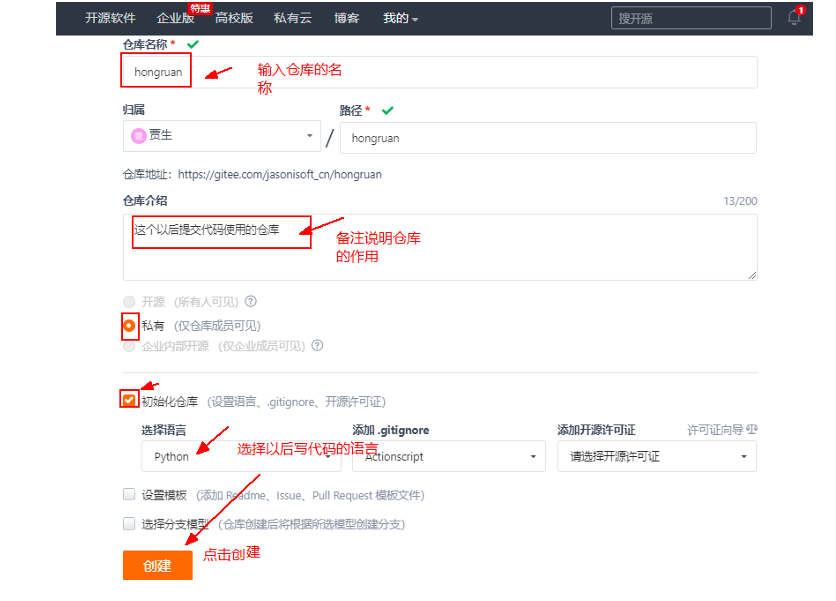This screenshot has height=601, width=836.
Task: Open the 我的 menu in top bar
Action: pyautogui.click(x=394, y=17)
